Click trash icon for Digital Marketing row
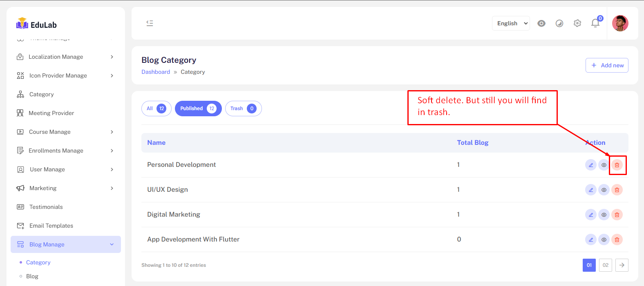644x286 pixels. (x=617, y=215)
